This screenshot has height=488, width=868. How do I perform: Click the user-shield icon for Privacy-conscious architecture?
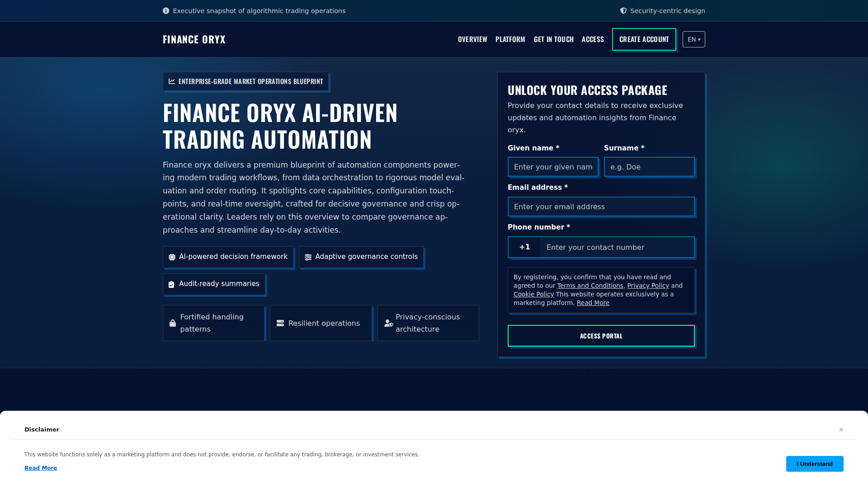pyautogui.click(x=389, y=323)
